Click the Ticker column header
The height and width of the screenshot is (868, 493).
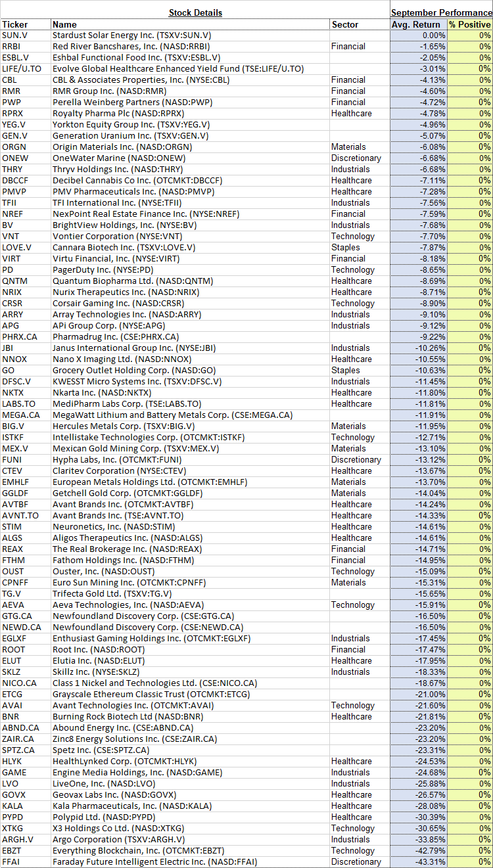[15, 24]
